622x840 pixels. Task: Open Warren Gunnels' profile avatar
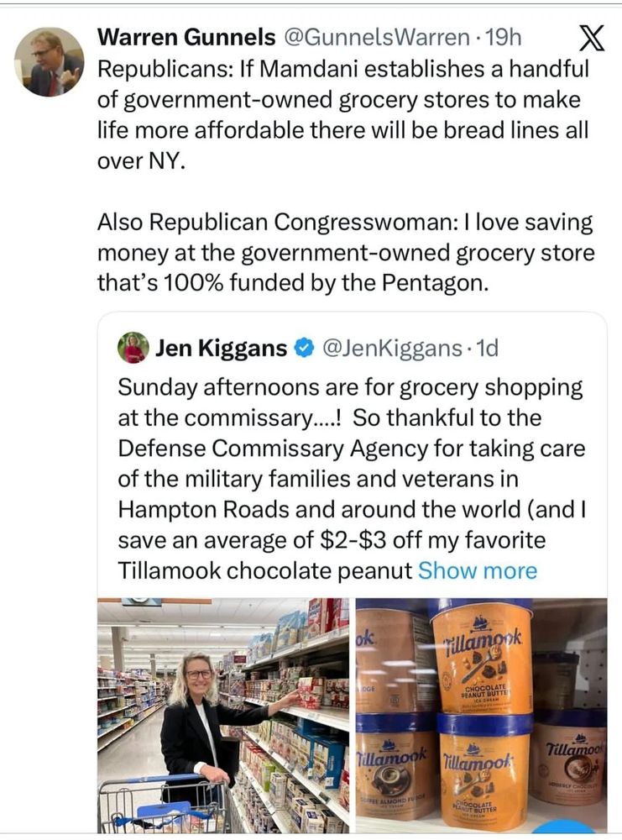pos(49,61)
